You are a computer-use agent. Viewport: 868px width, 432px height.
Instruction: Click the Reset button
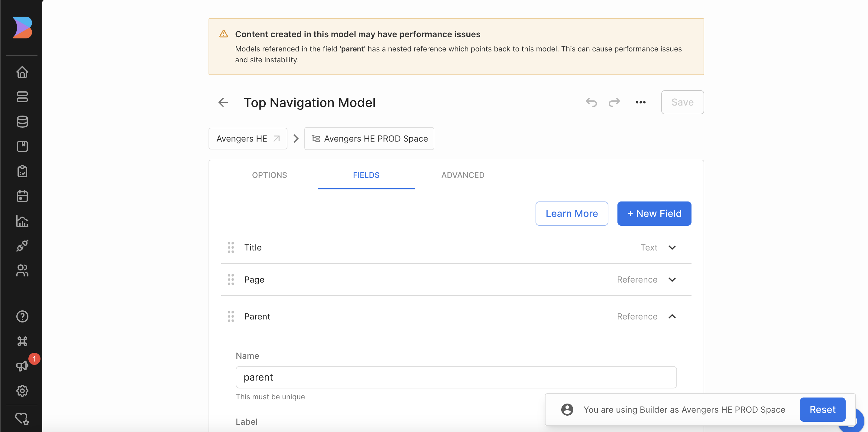coord(822,409)
